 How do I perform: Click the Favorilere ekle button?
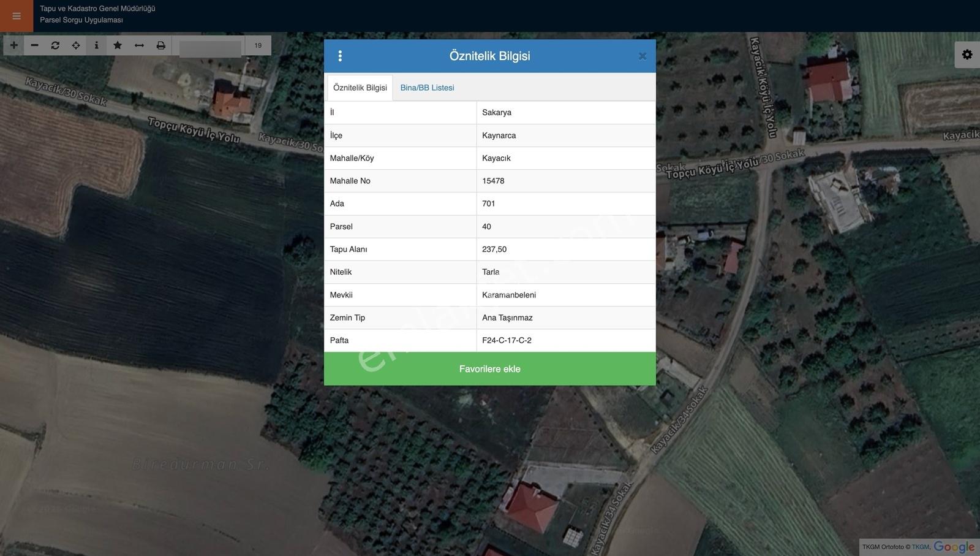pyautogui.click(x=490, y=369)
